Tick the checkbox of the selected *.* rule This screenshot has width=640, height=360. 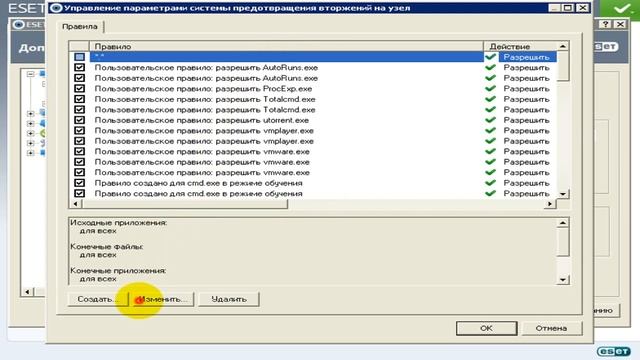[x=79, y=57]
